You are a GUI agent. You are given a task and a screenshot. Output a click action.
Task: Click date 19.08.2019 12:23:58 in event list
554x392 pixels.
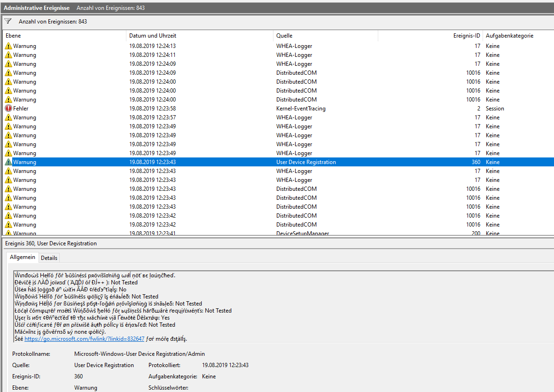152,109
